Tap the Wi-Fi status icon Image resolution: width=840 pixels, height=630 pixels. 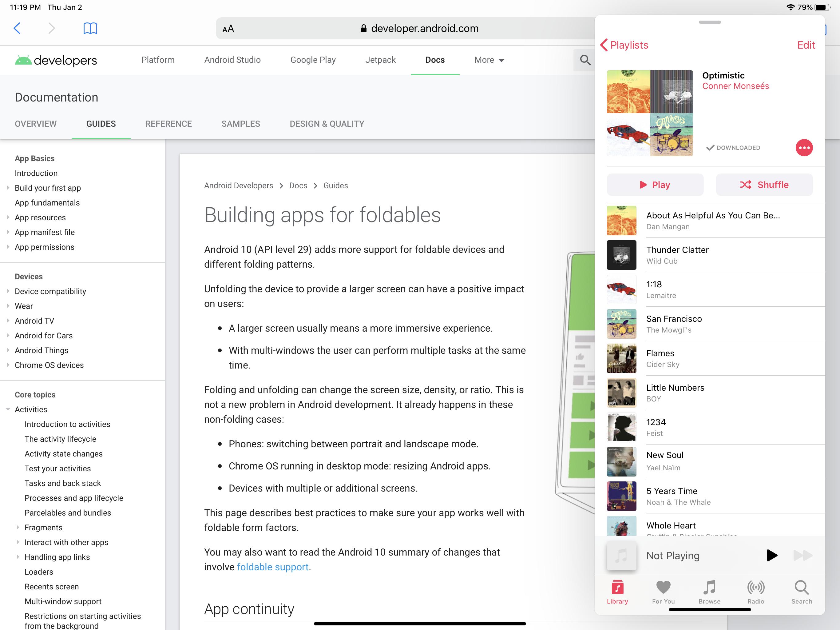point(790,7)
